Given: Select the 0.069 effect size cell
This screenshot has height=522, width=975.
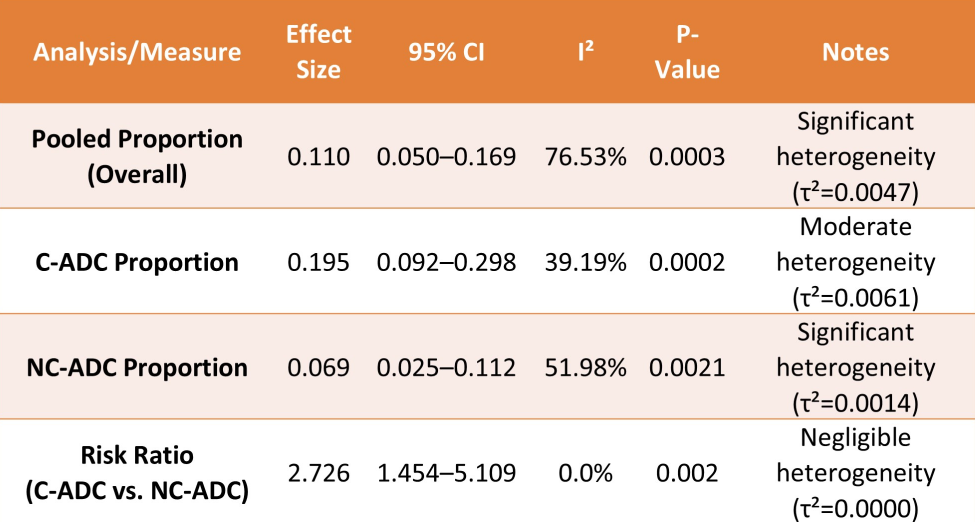Looking at the screenshot, I should click(319, 368).
